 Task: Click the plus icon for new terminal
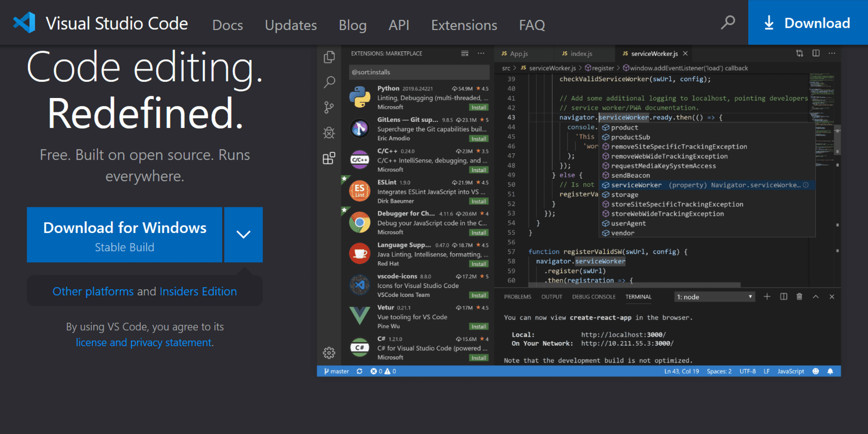click(767, 297)
